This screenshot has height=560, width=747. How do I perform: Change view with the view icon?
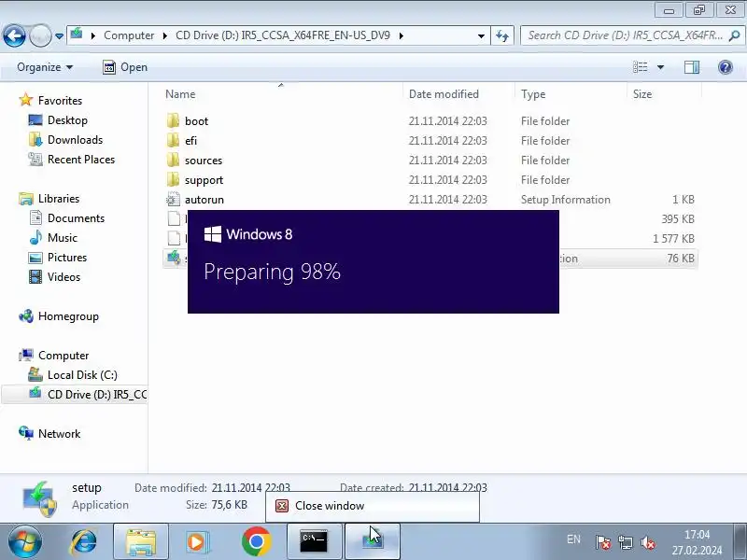coord(640,67)
